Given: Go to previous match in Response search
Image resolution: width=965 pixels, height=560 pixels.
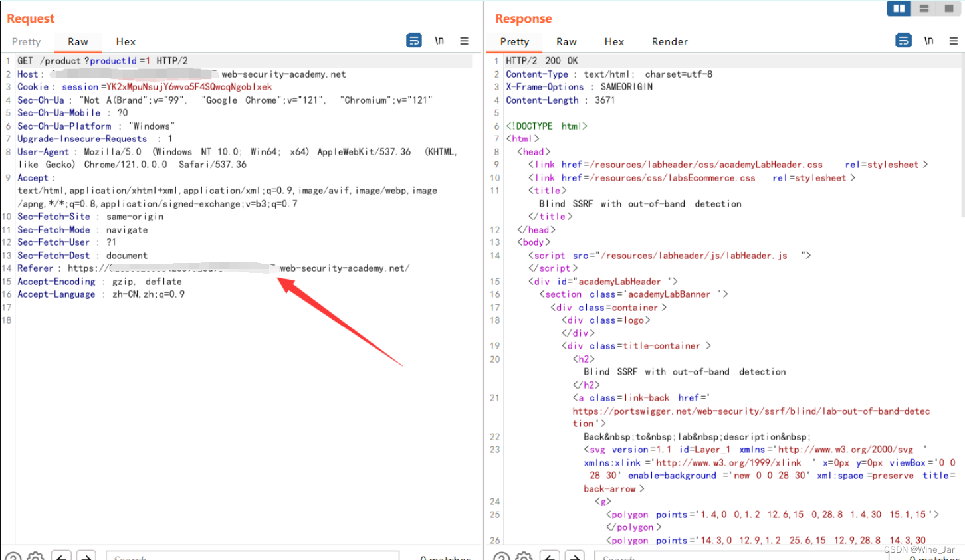Looking at the screenshot, I should [x=550, y=556].
